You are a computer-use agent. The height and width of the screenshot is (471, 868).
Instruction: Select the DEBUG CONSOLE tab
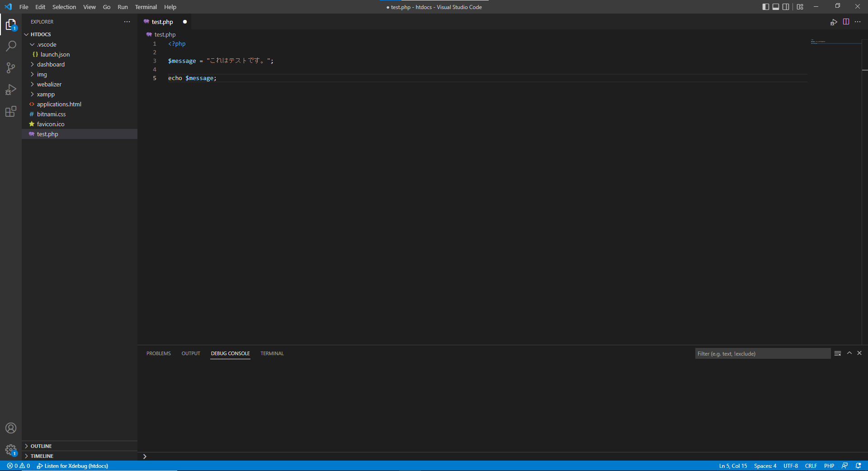point(230,353)
